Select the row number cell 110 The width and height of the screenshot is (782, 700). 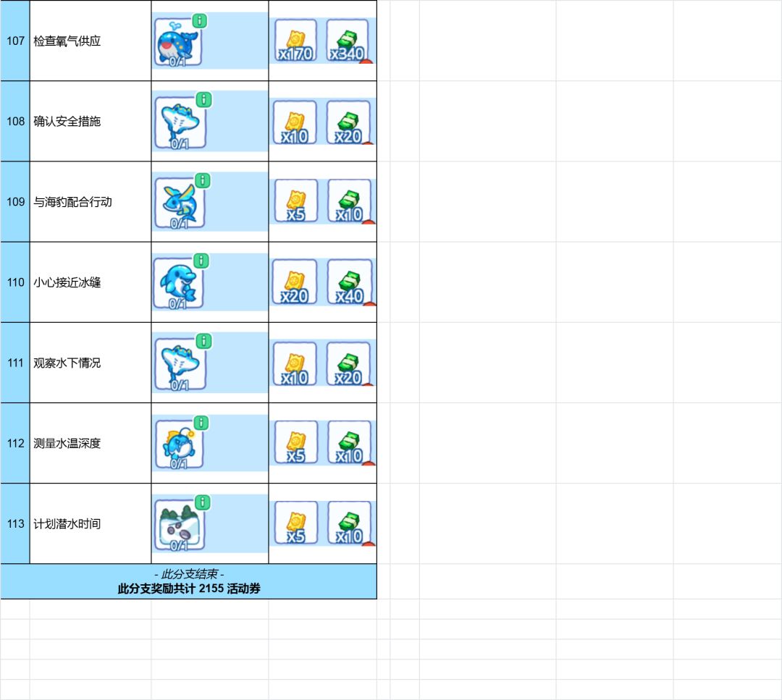(x=15, y=282)
